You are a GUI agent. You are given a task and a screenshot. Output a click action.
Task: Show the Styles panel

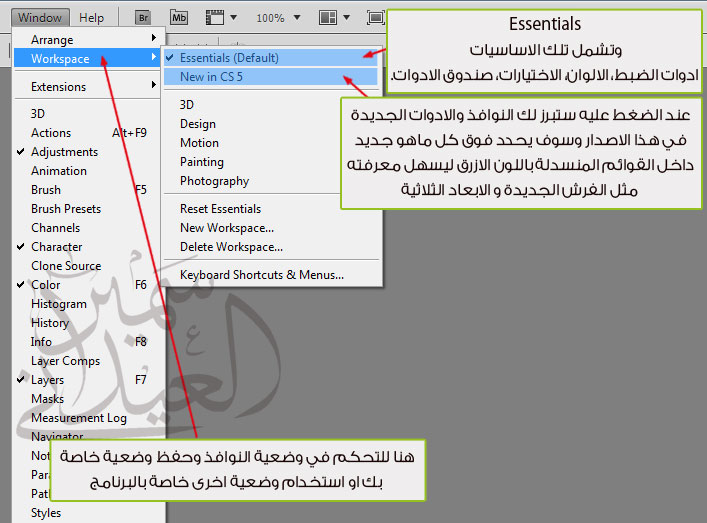pos(89,513)
